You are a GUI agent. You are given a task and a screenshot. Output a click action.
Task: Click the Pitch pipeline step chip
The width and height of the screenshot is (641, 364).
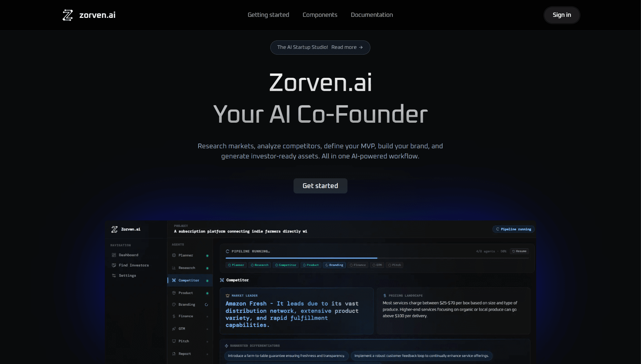point(395,265)
